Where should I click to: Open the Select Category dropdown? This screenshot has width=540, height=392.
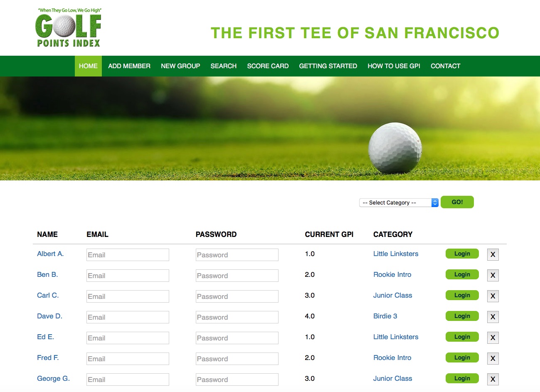click(399, 202)
